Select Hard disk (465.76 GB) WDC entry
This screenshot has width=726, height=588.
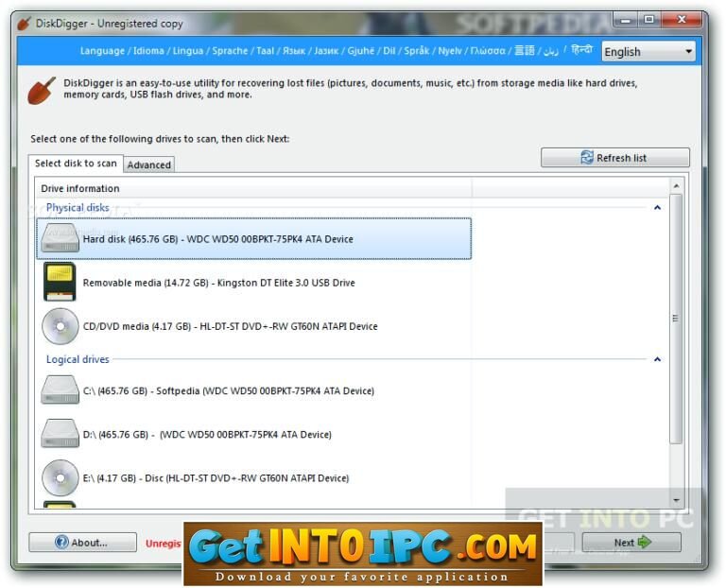(253, 238)
